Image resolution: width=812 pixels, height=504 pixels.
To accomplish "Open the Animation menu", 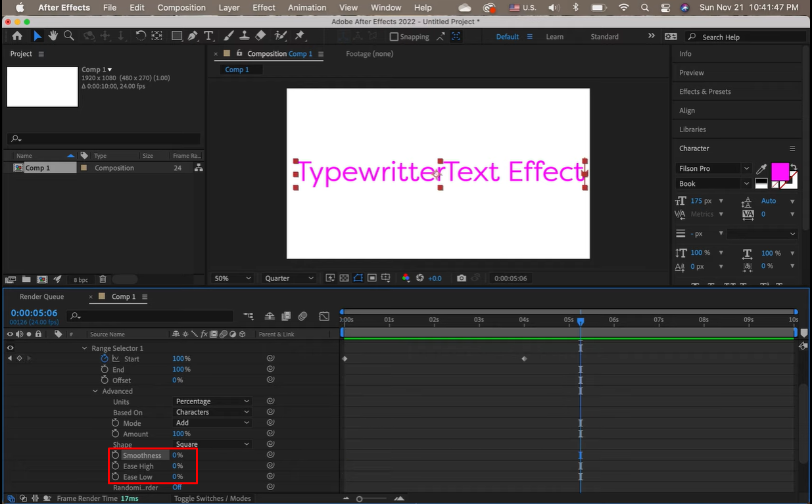I will pos(307,8).
